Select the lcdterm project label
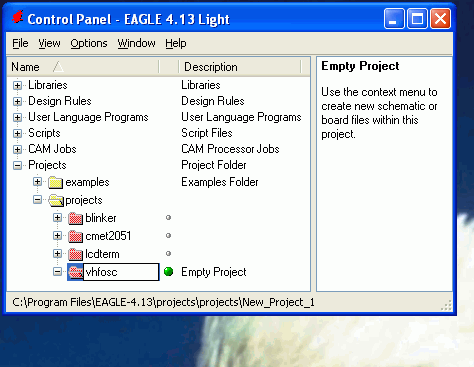This screenshot has width=474, height=367. [x=102, y=254]
